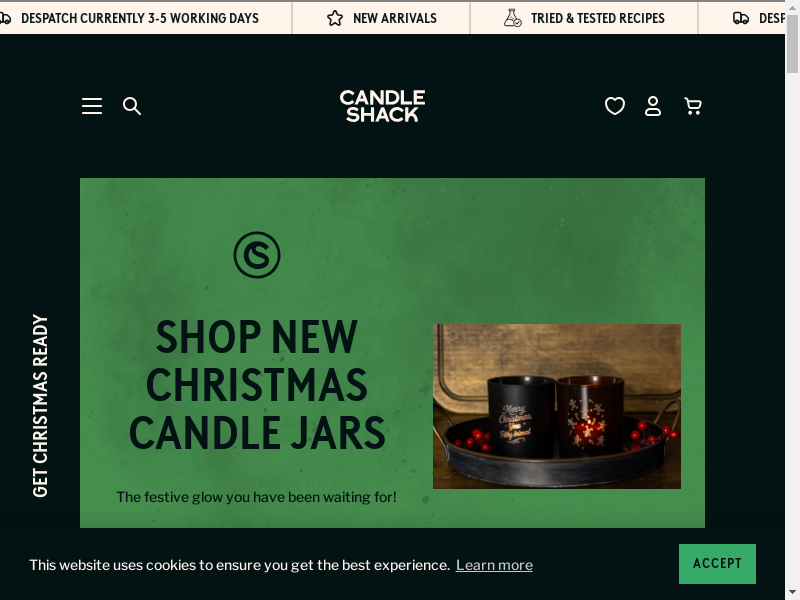
Task: Click the page vertical scrollbar thumb
Action: [792, 48]
